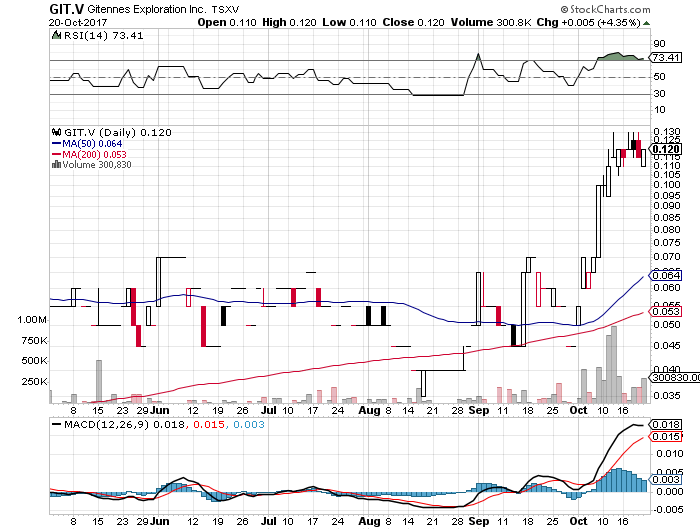This screenshot has height=530, width=700.
Task: Click the TSXV exchange label
Action: [225, 9]
